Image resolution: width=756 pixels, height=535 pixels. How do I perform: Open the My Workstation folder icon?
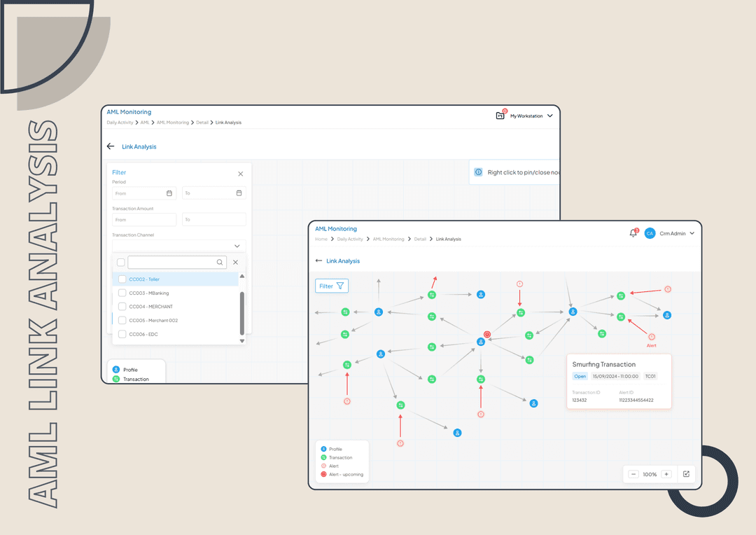click(x=500, y=116)
